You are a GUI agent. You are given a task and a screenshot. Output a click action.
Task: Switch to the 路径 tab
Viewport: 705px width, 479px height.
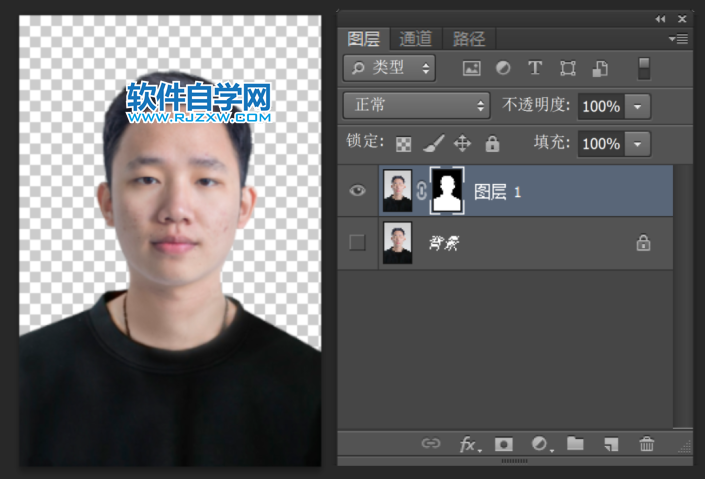click(469, 39)
